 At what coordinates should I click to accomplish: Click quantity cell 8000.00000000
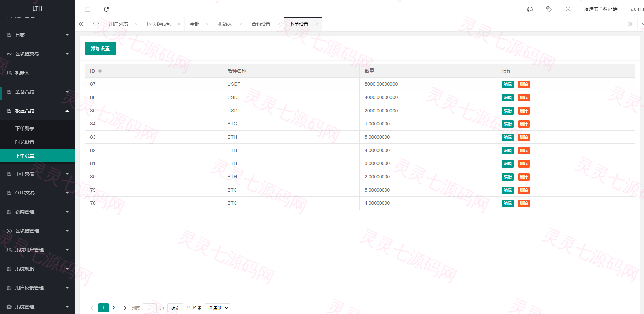(428, 84)
